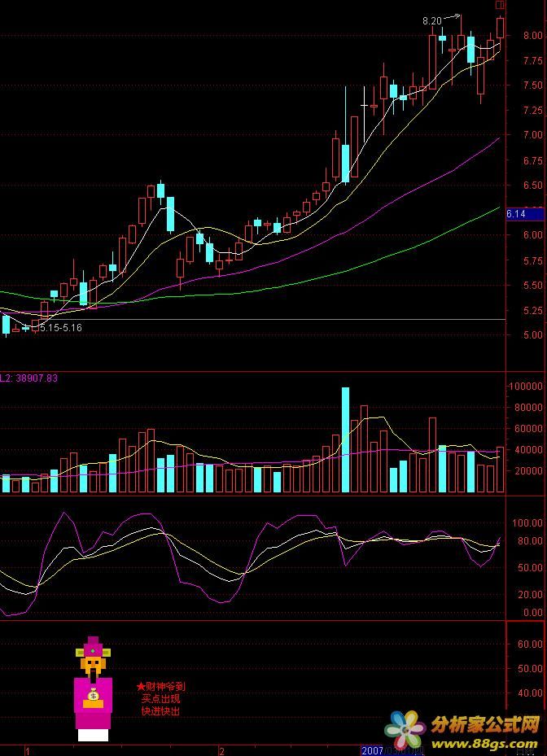This screenshot has width=547, height=756.
Task: Click the 6.50 price axis label
Action: [x=532, y=186]
